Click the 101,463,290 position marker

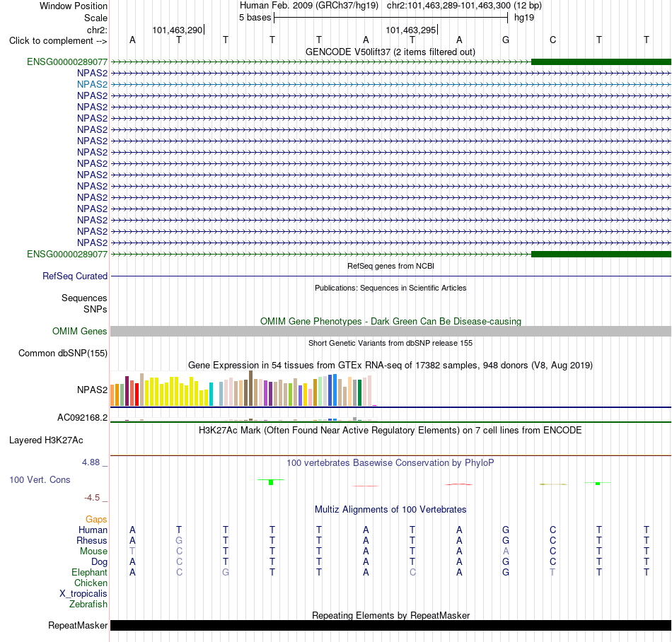click(178, 30)
